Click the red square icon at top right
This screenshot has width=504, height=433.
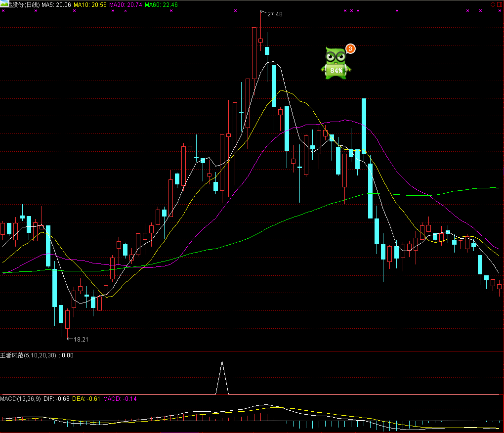(499, 4)
